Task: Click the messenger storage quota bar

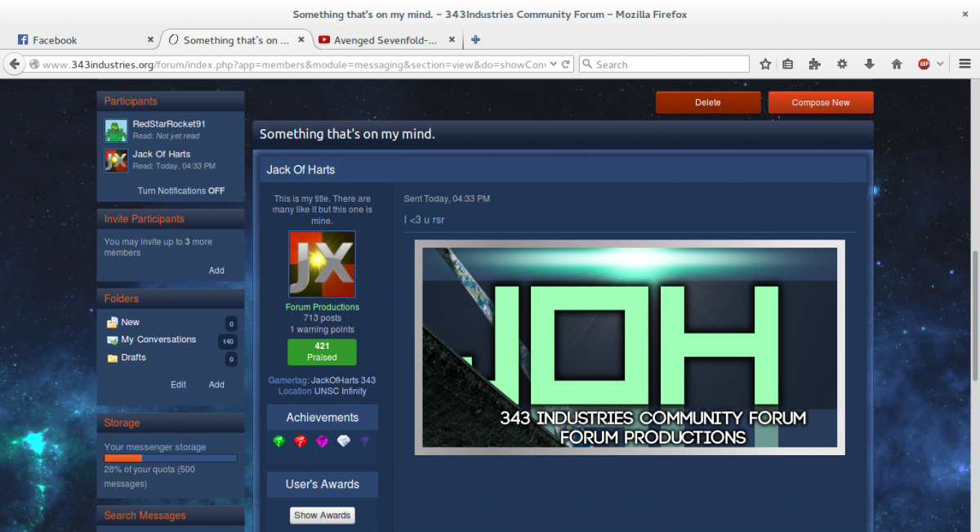Action: (x=171, y=458)
